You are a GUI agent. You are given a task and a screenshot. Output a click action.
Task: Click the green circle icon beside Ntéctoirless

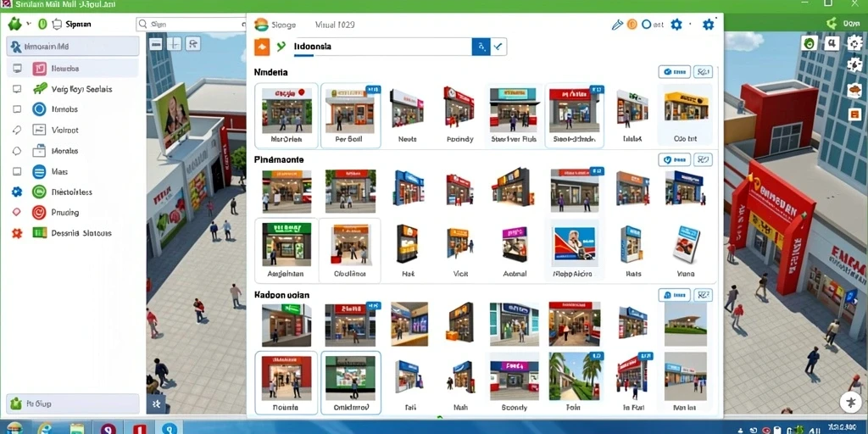pyautogui.click(x=39, y=192)
